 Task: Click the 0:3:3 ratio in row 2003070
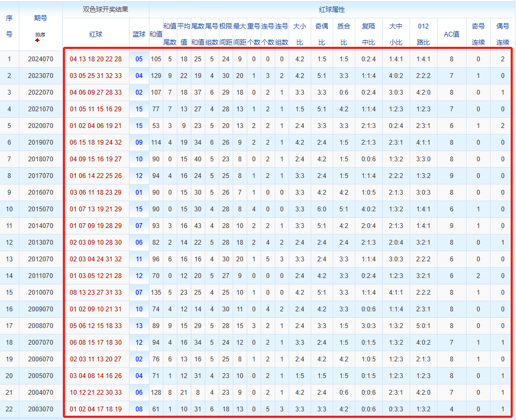click(396, 409)
